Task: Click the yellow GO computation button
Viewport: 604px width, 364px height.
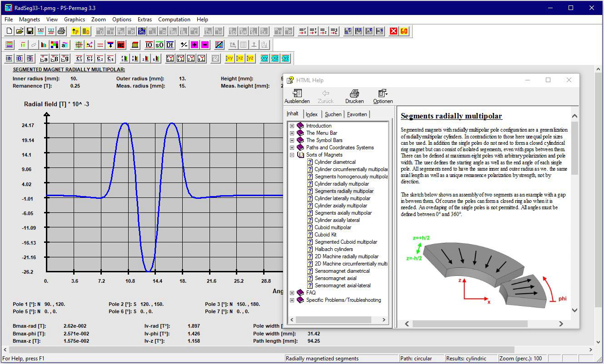Action: tap(404, 31)
